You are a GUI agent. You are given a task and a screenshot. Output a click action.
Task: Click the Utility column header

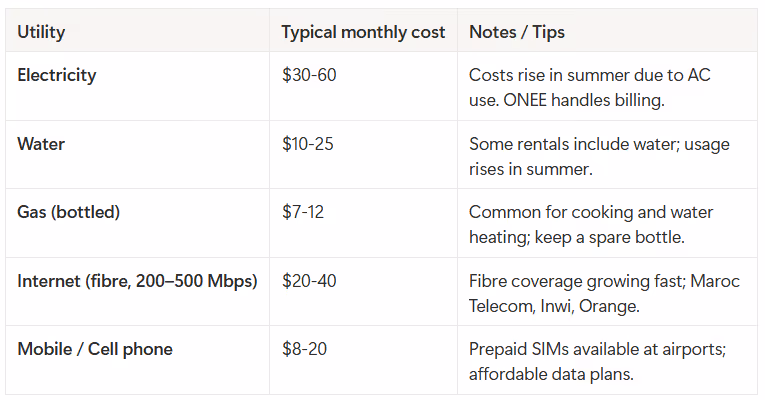(41, 32)
